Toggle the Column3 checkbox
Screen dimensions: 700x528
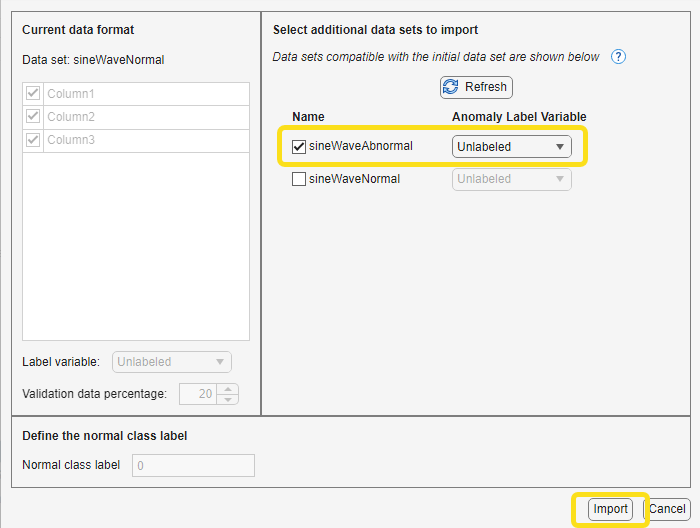pyautogui.click(x=33, y=140)
